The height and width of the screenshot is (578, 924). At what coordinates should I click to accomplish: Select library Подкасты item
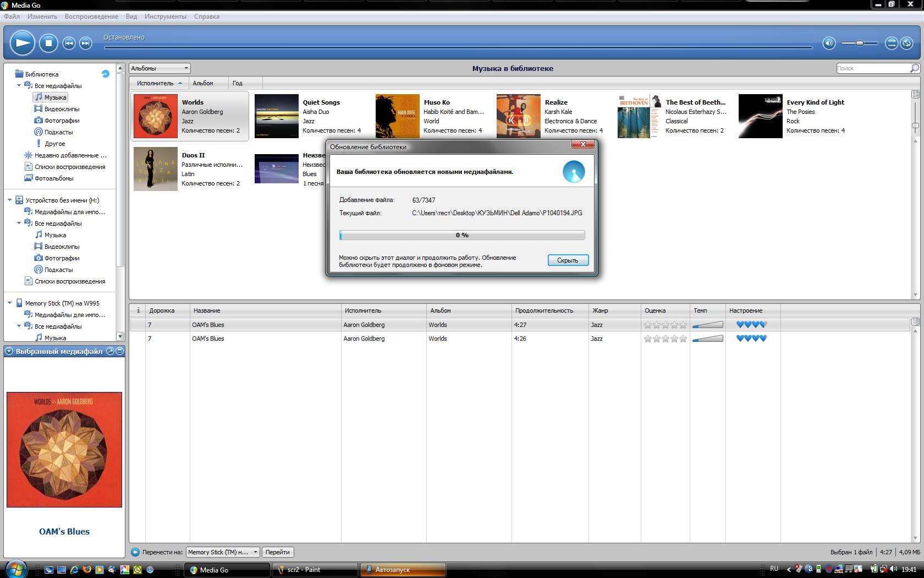point(58,132)
